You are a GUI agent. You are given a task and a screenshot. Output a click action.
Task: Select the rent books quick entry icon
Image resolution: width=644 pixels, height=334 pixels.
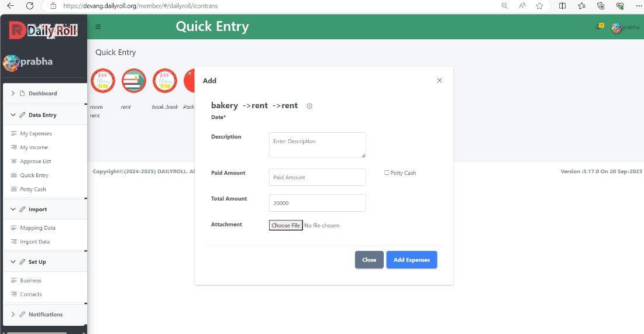134,81
